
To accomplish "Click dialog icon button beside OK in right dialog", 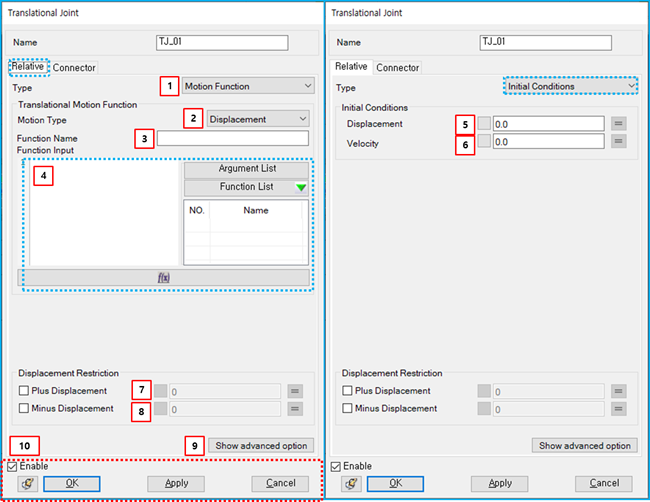I will click(x=351, y=483).
